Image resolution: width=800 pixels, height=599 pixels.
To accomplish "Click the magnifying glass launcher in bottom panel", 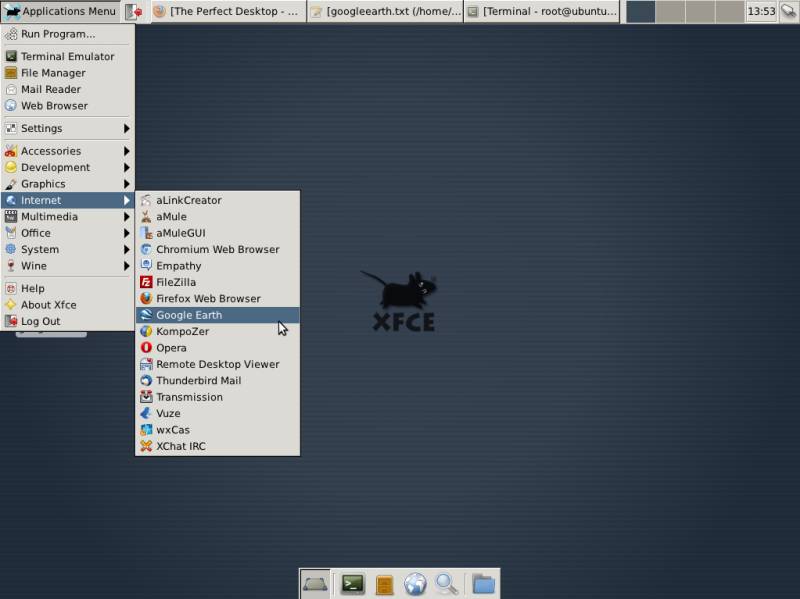I will (x=447, y=584).
